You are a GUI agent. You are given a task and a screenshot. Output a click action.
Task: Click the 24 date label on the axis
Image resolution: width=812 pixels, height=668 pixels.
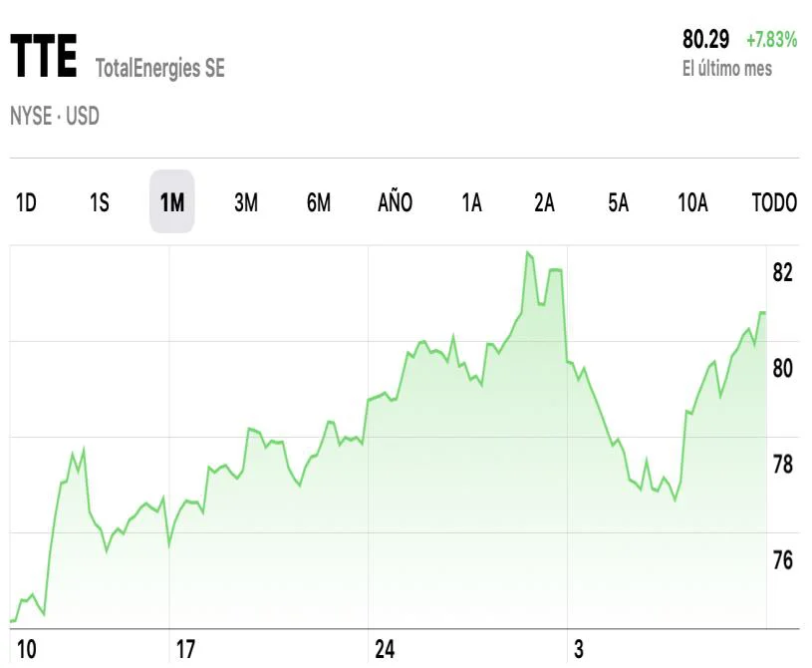pyautogui.click(x=385, y=651)
